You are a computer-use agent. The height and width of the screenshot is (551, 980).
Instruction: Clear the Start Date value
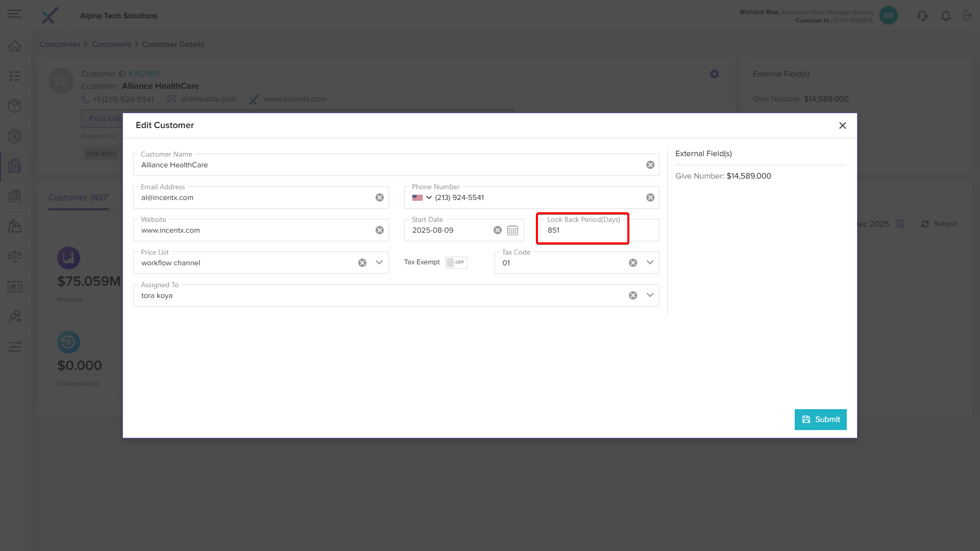coord(498,230)
